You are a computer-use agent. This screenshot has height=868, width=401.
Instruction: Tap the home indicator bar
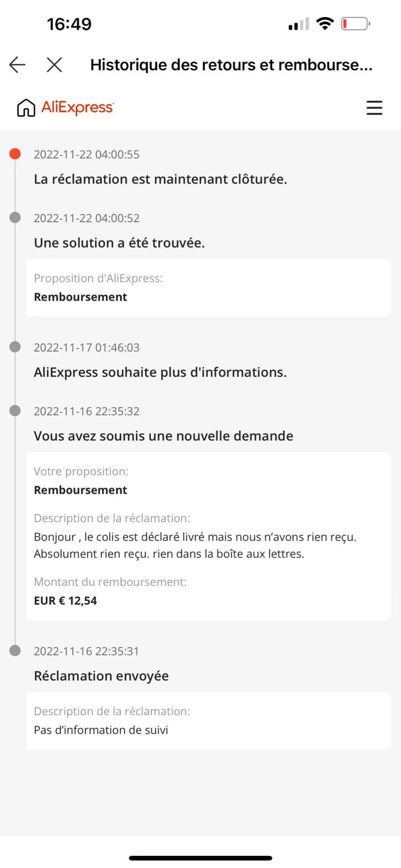click(200, 858)
